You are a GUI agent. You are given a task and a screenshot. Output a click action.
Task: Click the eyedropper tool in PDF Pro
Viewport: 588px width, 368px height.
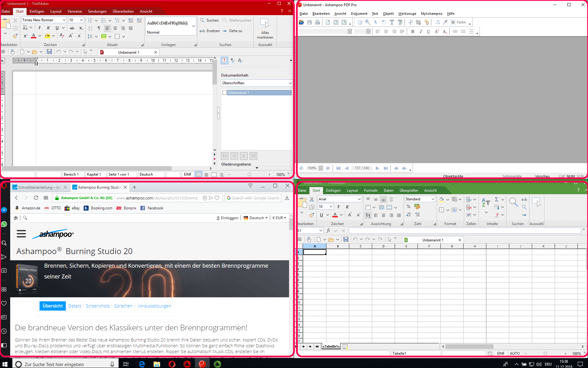(x=445, y=22)
